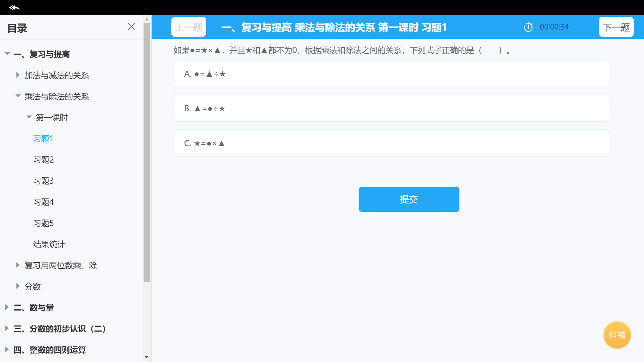
Task: Submit answer with 提交 button
Action: (409, 199)
